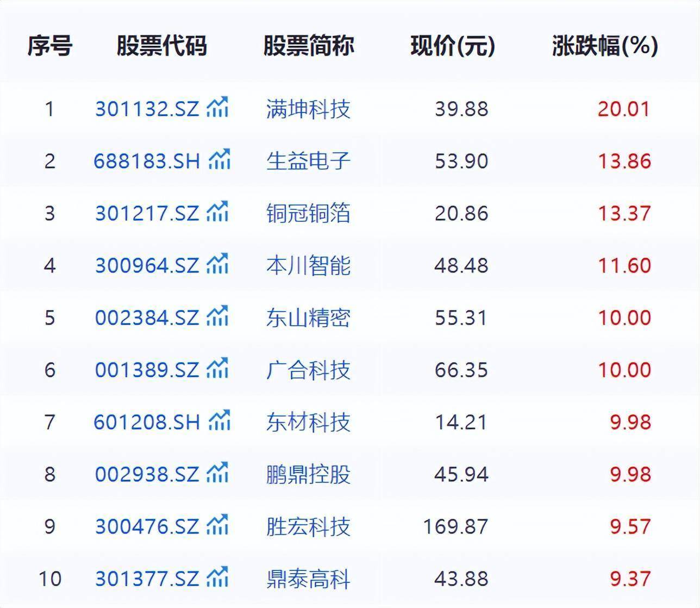Screen dimensions: 700x608
Task: Open stock code link 002384.SZ
Action: point(147,318)
